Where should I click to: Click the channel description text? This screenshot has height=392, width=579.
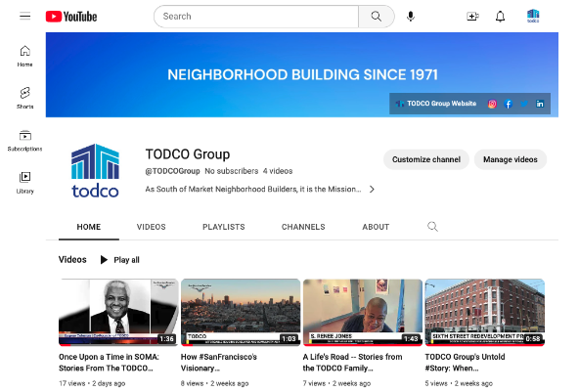pyautogui.click(x=253, y=190)
